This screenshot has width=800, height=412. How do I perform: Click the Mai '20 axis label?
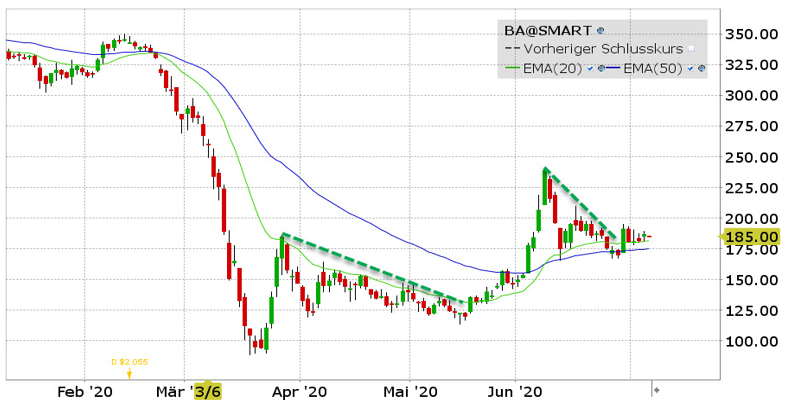[x=411, y=392]
